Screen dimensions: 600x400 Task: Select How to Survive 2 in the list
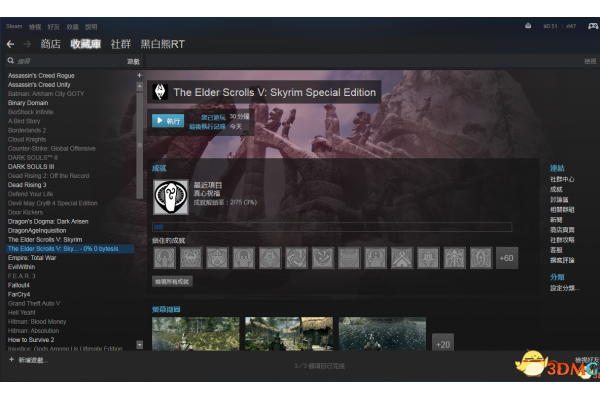tap(31, 340)
